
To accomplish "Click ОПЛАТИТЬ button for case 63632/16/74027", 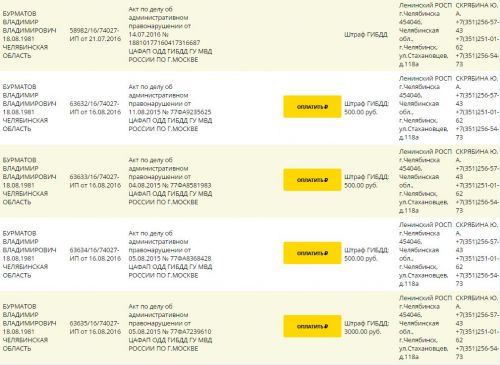I will (312, 107).
